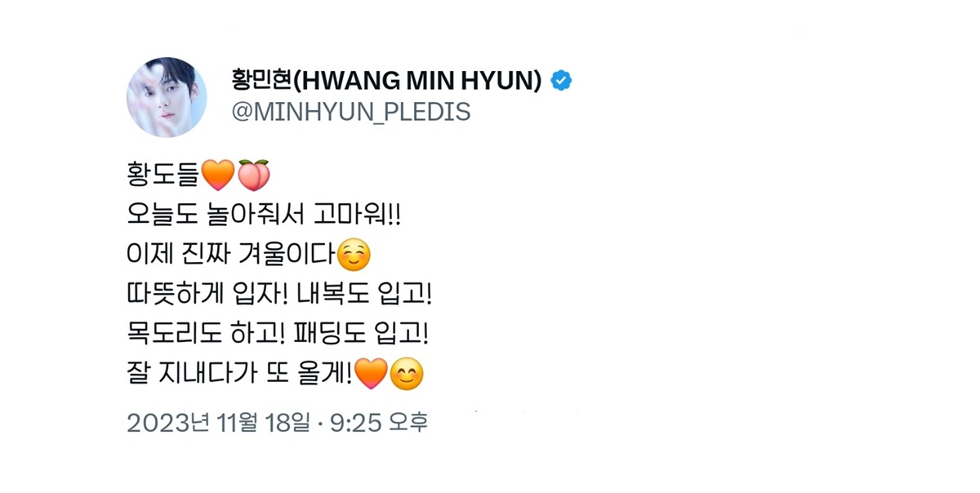This screenshot has width=980, height=493.
Task: Click the blue verified badge
Action: [561, 80]
